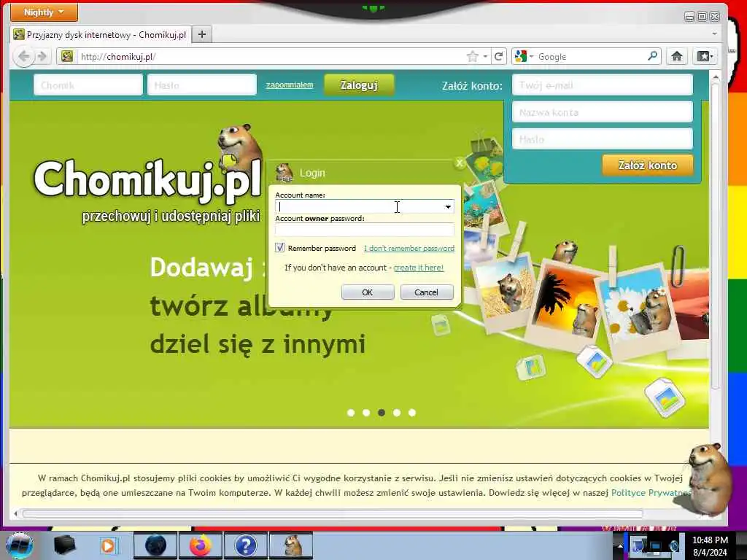This screenshot has height=560, width=747.
Task: Show hidden system tray icons
Action: point(620,546)
